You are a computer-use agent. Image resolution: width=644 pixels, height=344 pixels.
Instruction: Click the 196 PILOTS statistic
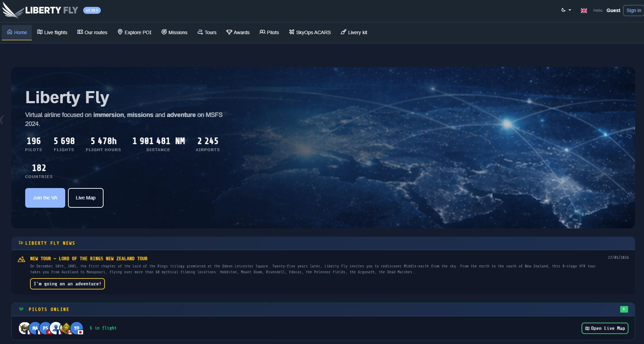[33, 144]
